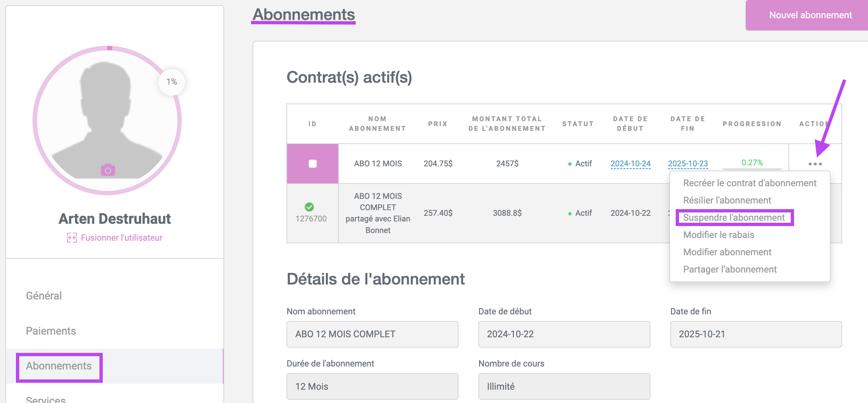Choose Résilier l'abonnement option

(x=727, y=200)
